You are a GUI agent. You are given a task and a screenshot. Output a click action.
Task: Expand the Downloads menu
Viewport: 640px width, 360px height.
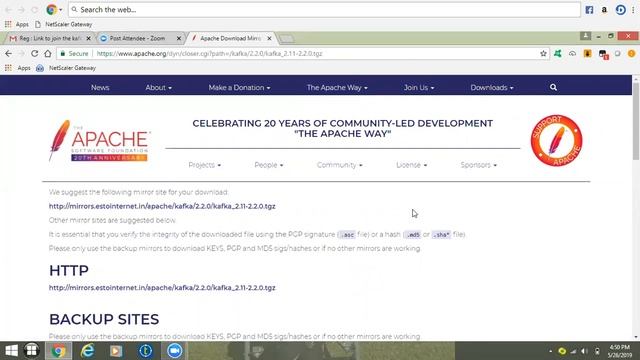[x=492, y=87]
